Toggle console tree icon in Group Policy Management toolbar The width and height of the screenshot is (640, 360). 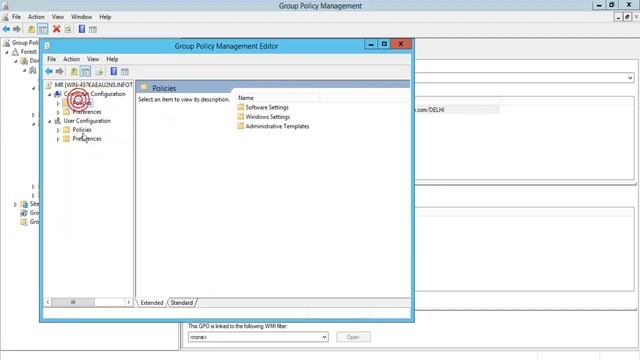[42, 29]
